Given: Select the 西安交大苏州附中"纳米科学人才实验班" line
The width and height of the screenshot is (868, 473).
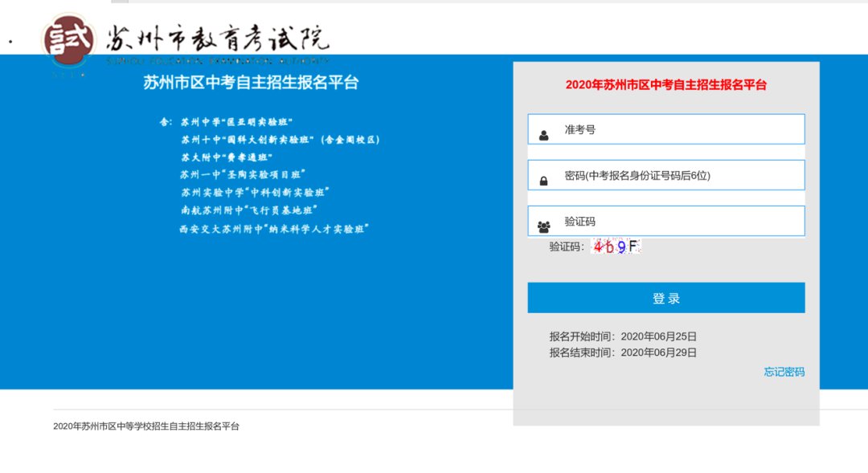Looking at the screenshot, I should (273, 229).
